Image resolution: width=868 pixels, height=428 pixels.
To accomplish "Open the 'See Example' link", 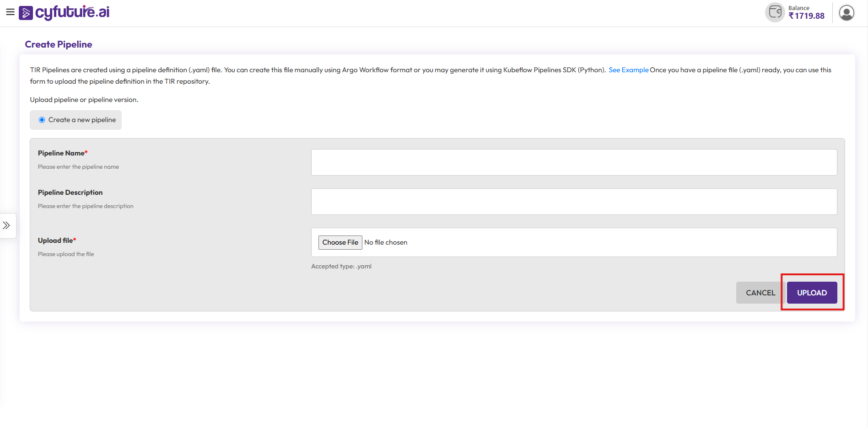I will click(x=628, y=70).
